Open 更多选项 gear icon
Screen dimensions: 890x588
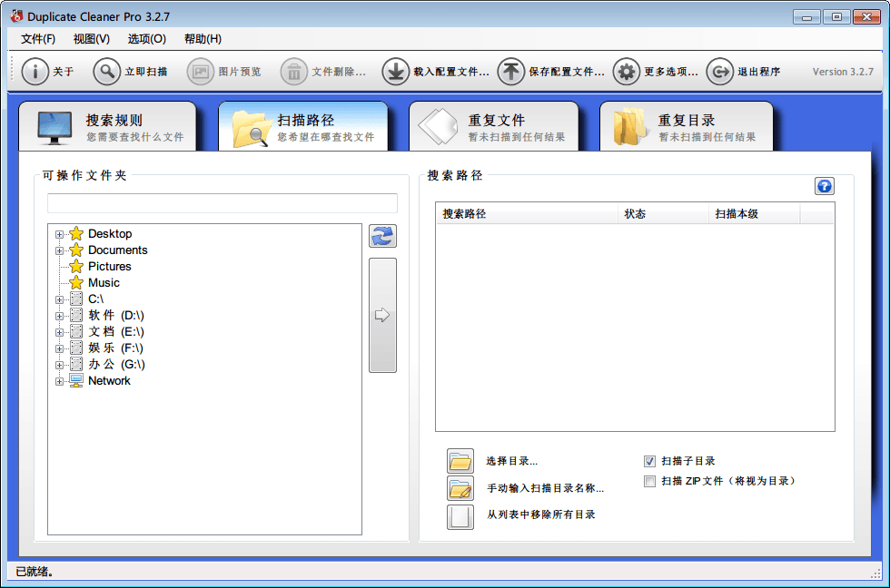(x=627, y=72)
